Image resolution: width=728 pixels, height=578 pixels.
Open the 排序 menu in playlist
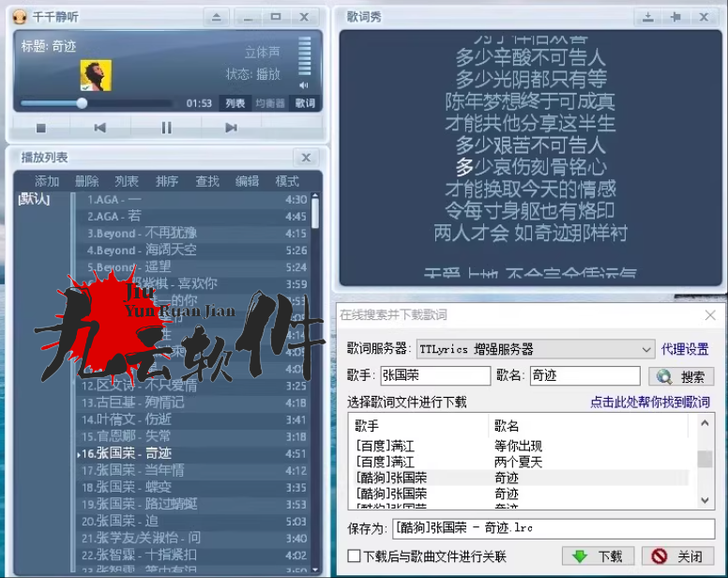pyautogui.click(x=167, y=181)
